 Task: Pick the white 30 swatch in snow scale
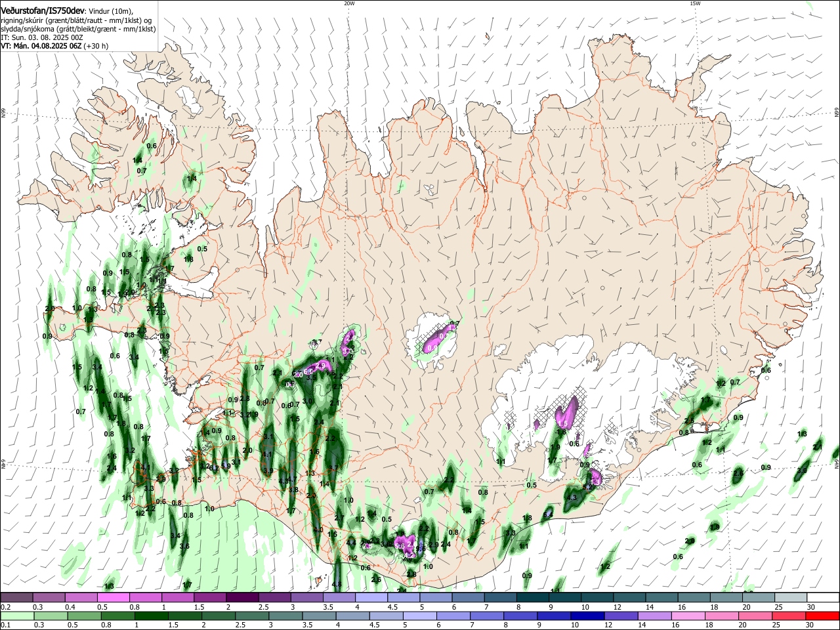823,597
